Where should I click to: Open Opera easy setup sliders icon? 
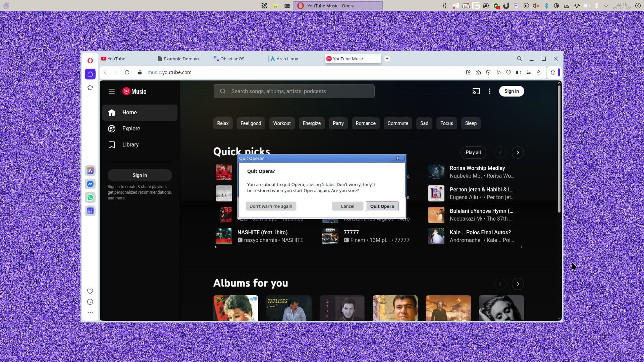529,72
